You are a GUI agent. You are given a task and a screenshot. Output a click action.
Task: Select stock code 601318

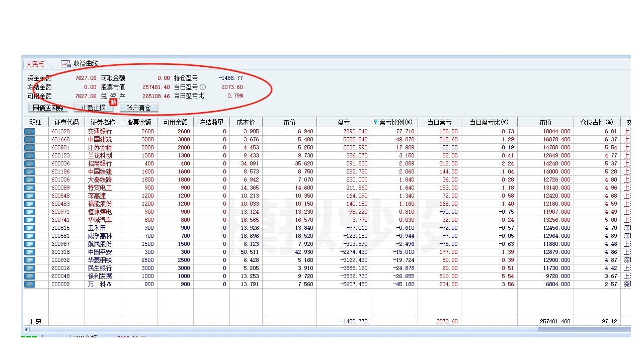click(61, 252)
